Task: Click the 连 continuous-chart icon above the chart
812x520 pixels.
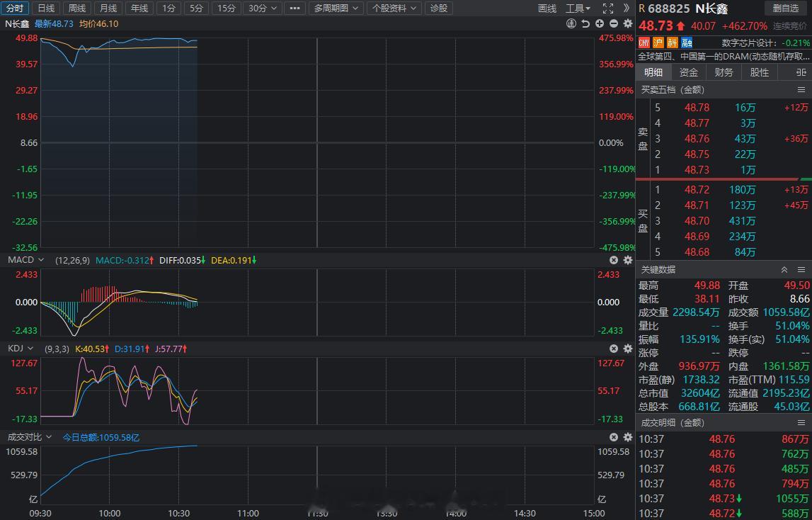Action: [x=571, y=23]
